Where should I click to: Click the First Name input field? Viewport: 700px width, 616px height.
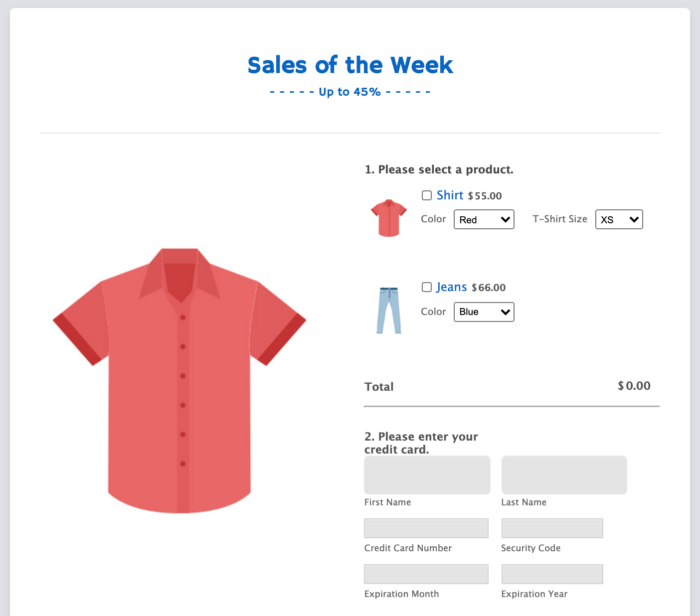427,475
